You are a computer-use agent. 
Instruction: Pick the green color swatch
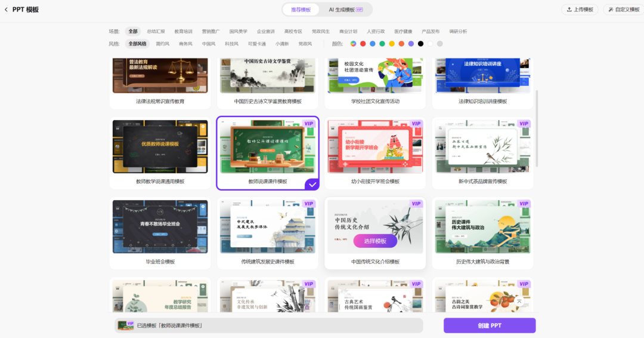tap(382, 44)
